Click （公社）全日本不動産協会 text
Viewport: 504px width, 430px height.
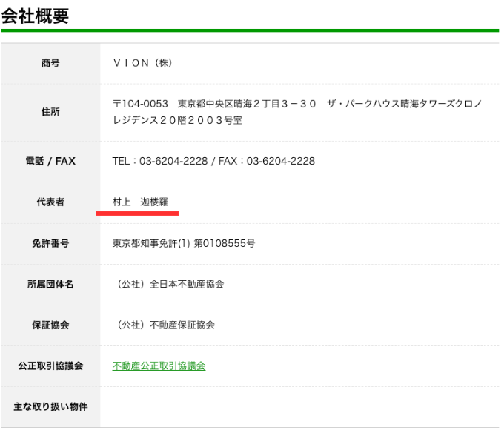point(168,284)
